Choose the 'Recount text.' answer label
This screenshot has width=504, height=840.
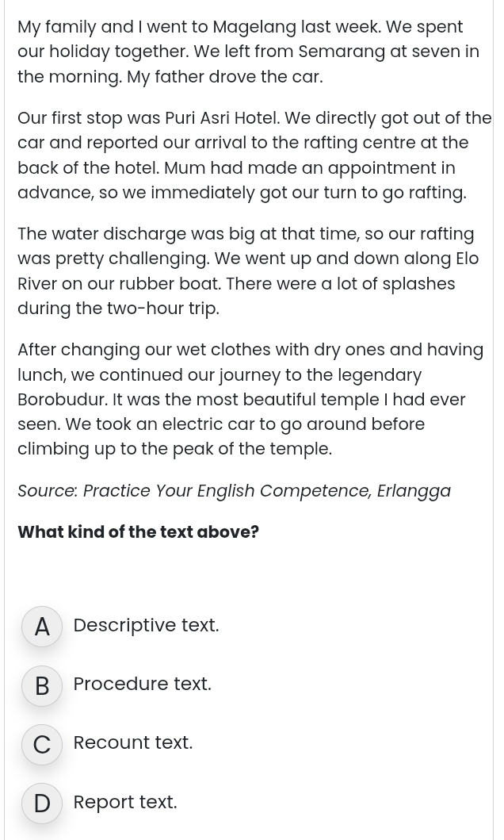(132, 743)
